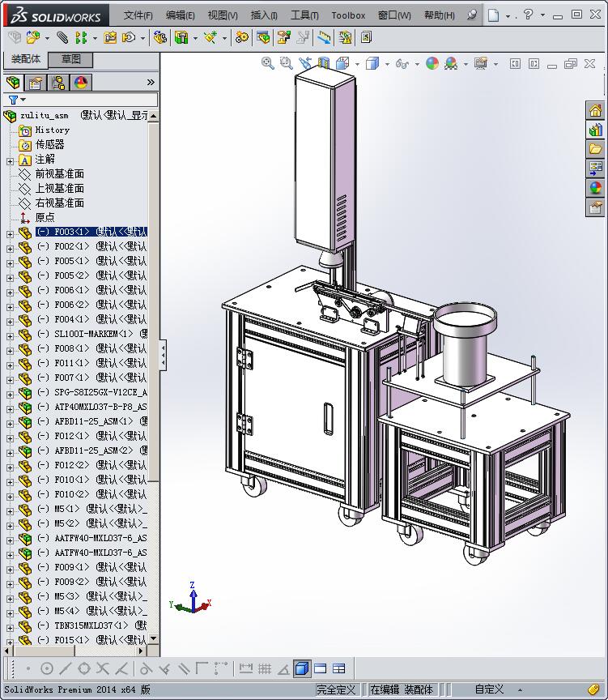Click the New Motion Study gear icon

tap(242, 37)
